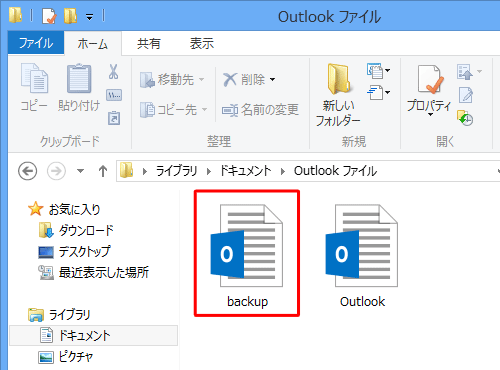
Task: Click the Delete (削除) button
Action: [x=244, y=80]
